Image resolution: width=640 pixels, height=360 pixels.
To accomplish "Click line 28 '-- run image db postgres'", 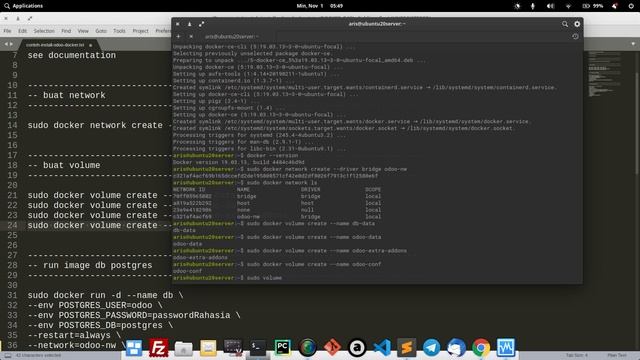I will [x=90, y=265].
